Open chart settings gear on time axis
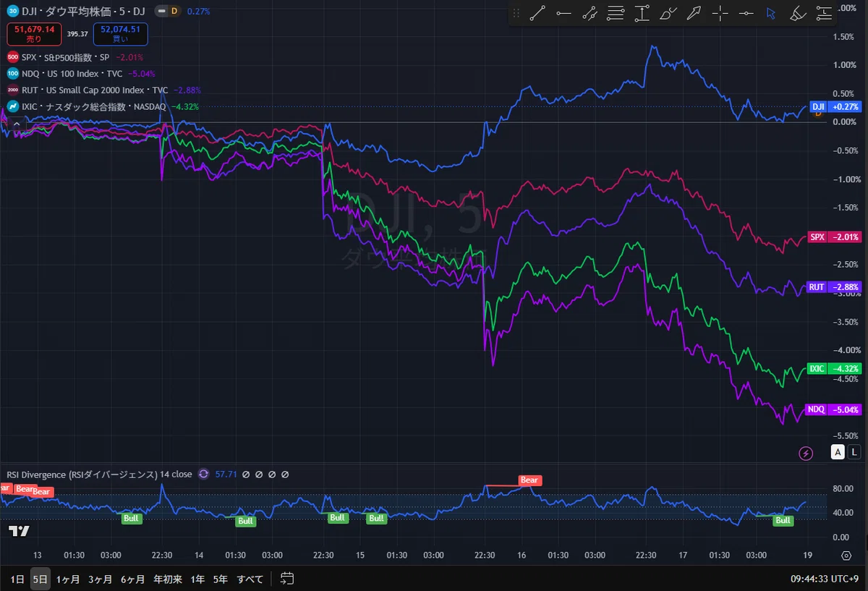 846,555
